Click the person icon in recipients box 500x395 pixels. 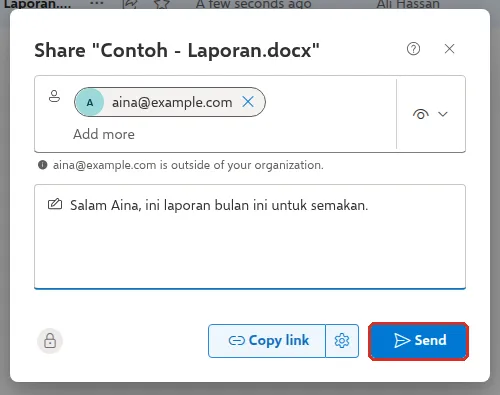pyautogui.click(x=54, y=96)
